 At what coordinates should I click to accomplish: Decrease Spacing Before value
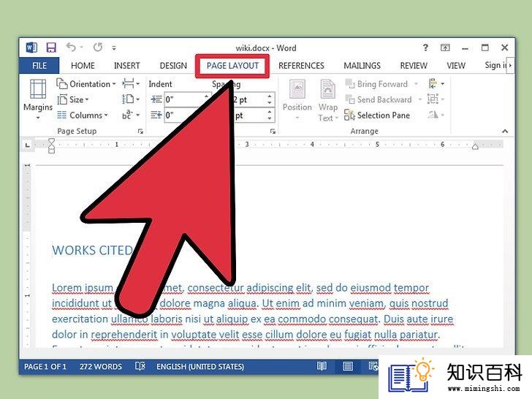point(270,102)
